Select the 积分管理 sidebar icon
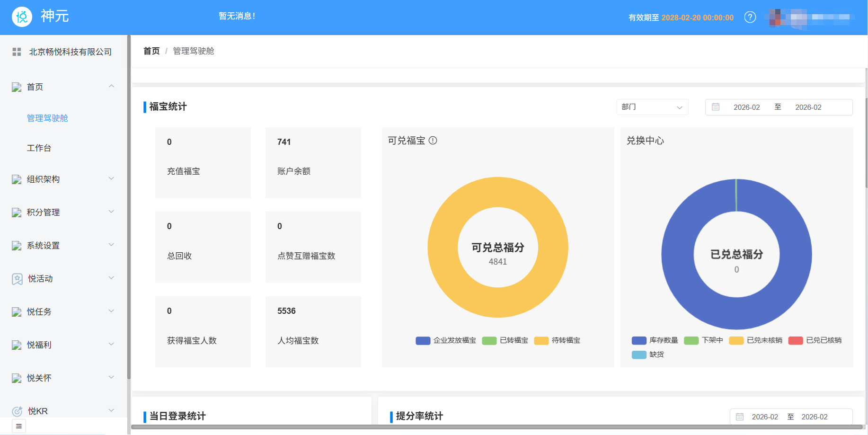This screenshot has height=435, width=868. [x=16, y=212]
